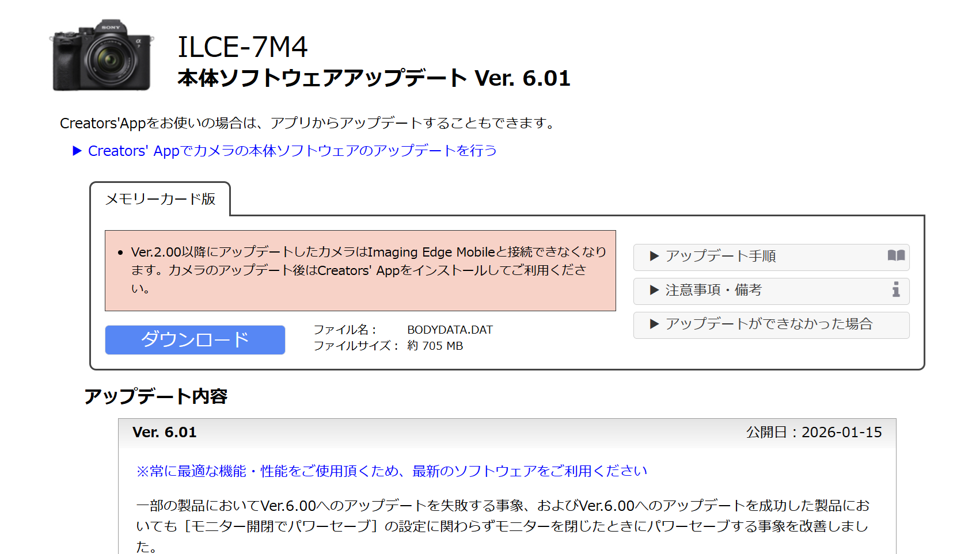Click the Ver.6.00 update fix description paragraph
The image size is (980, 554).
pyautogui.click(x=503, y=526)
